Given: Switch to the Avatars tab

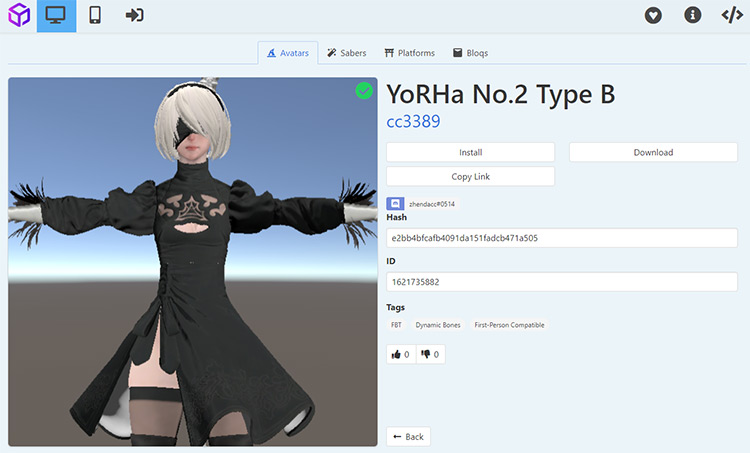Looking at the screenshot, I should pyautogui.click(x=288, y=53).
